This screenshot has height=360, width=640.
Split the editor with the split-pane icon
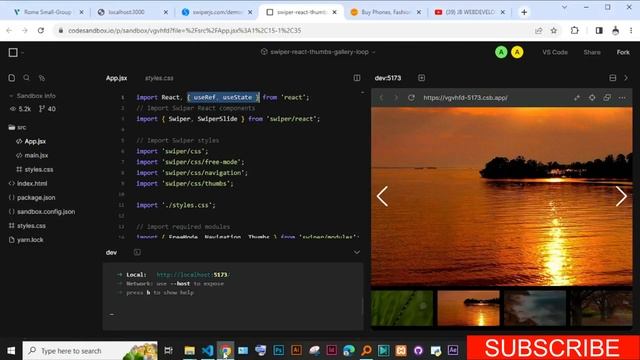coord(357,78)
